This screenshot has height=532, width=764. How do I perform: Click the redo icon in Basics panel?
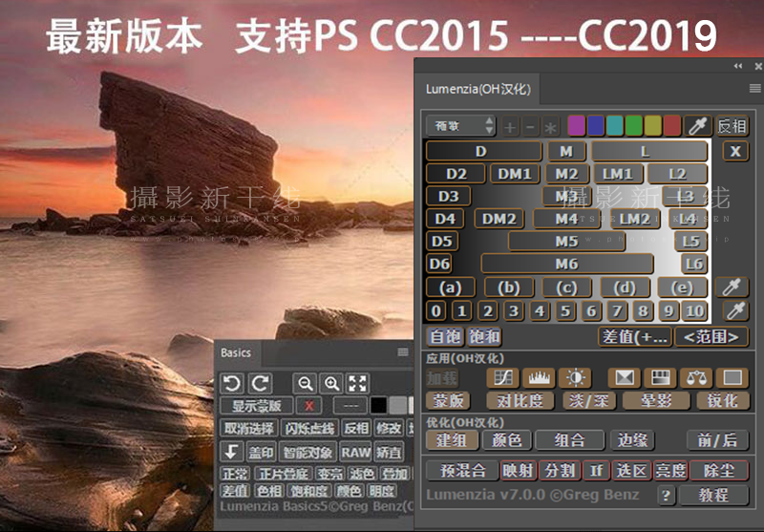click(260, 383)
